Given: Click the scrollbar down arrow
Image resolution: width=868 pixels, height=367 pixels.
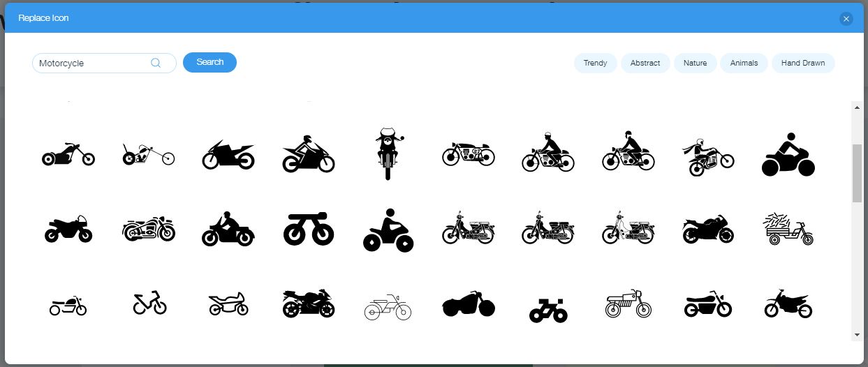Looking at the screenshot, I should (857, 335).
